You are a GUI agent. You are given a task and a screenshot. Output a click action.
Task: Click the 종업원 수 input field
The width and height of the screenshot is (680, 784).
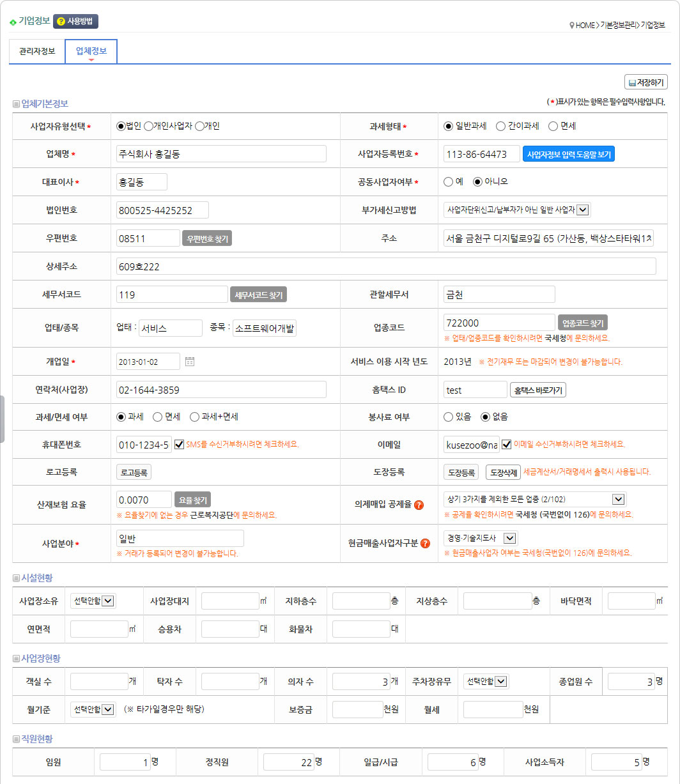(x=631, y=682)
